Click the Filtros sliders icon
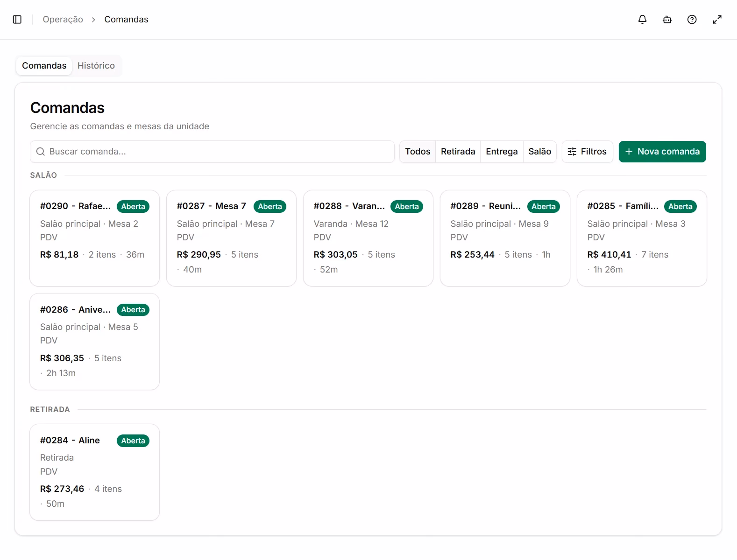This screenshot has width=737, height=560. pos(572,152)
